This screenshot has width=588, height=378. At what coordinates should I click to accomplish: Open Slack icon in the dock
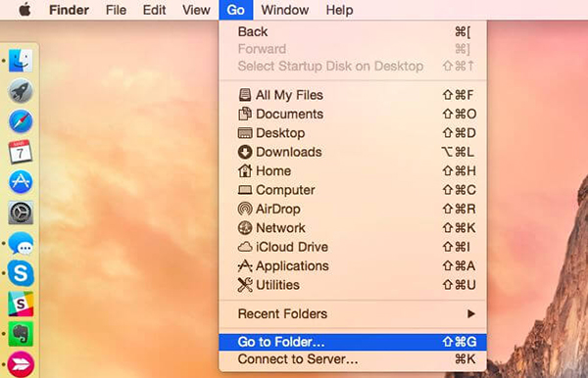[21, 304]
